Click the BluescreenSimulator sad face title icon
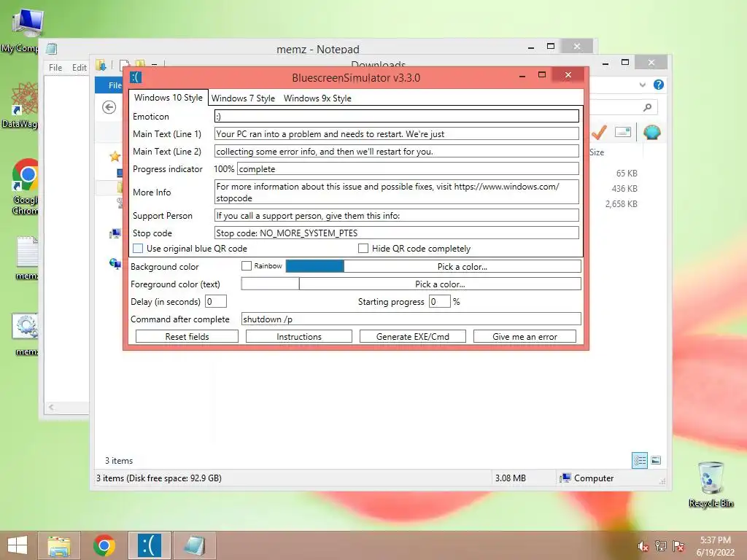 [x=136, y=77]
